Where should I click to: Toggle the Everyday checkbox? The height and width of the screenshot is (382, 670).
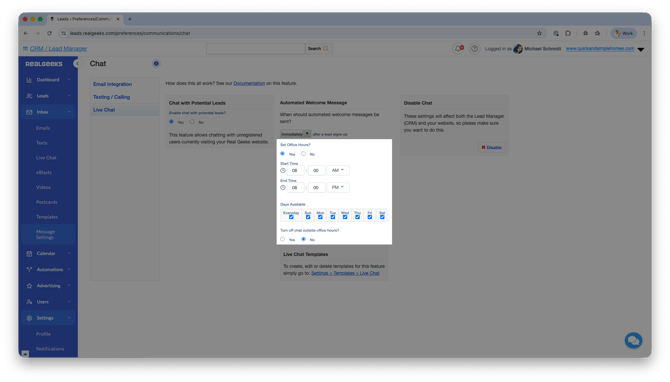(291, 217)
